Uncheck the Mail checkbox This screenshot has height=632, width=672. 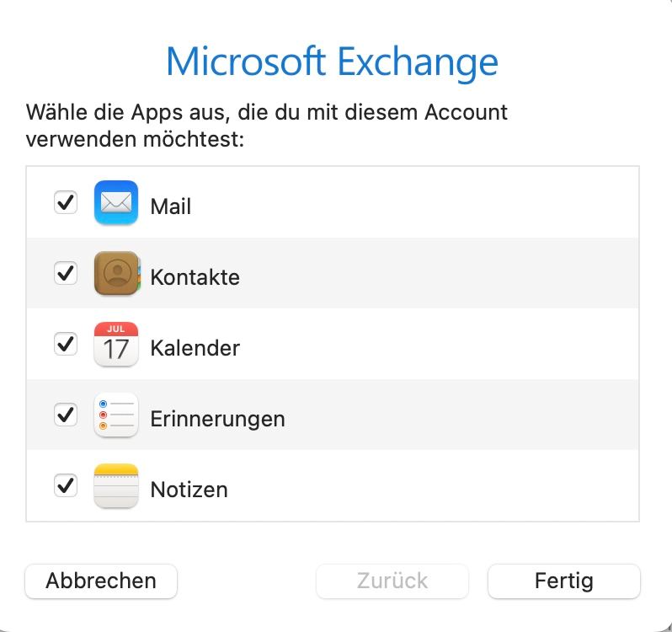(66, 202)
